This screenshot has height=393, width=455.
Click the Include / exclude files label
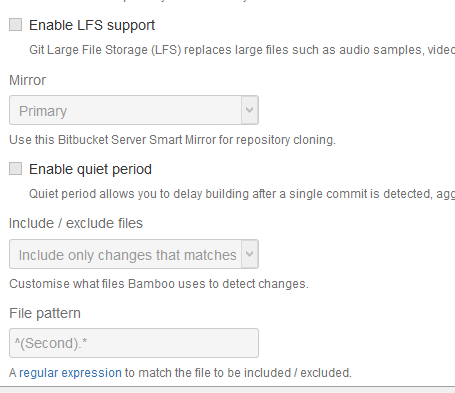[76, 223]
